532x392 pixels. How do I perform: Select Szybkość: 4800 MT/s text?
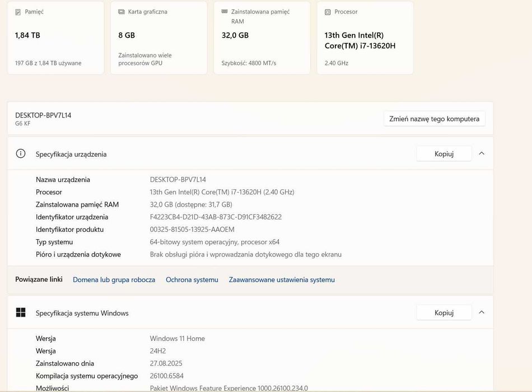click(x=249, y=63)
